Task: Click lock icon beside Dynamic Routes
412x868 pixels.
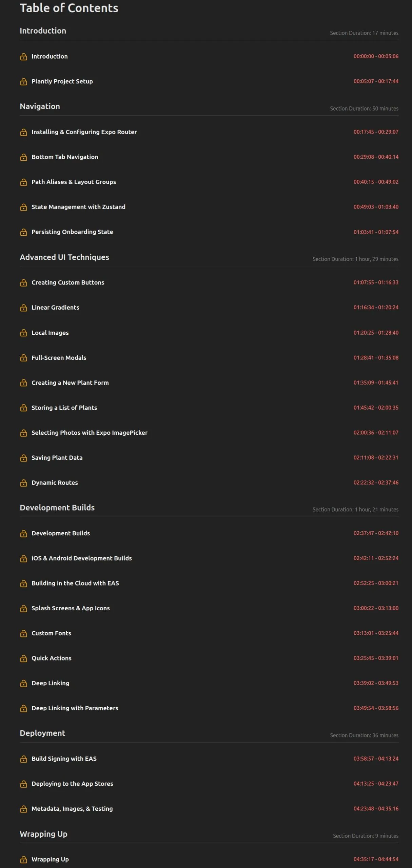Action: pyautogui.click(x=23, y=483)
